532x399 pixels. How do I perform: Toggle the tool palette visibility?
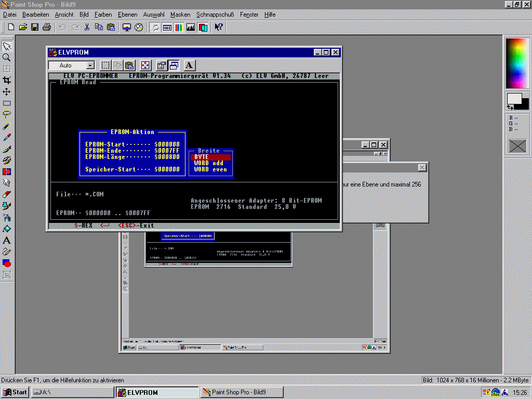155,27
